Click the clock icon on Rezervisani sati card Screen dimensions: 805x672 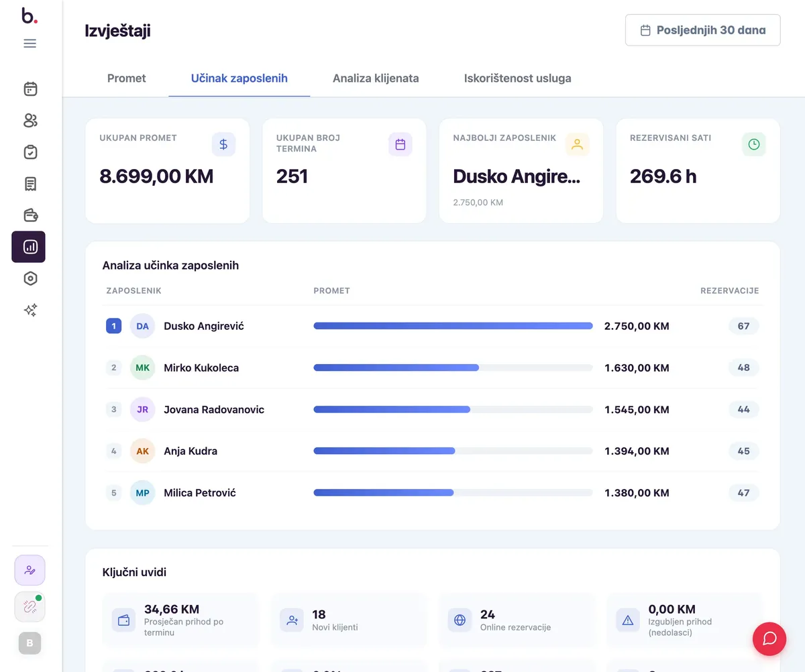[754, 144]
